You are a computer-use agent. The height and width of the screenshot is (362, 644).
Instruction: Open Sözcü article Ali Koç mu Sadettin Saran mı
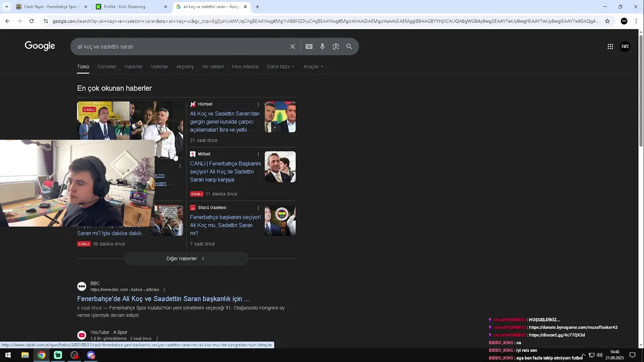225,225
